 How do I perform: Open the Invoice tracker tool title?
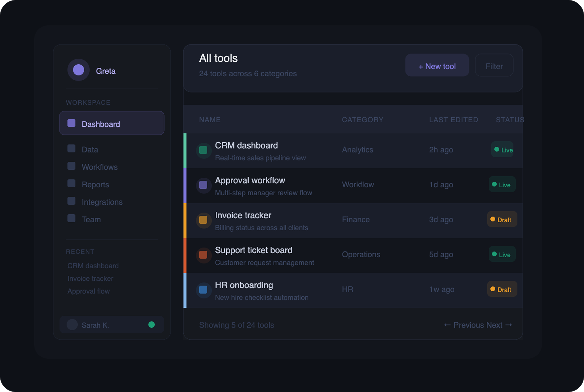(x=243, y=216)
